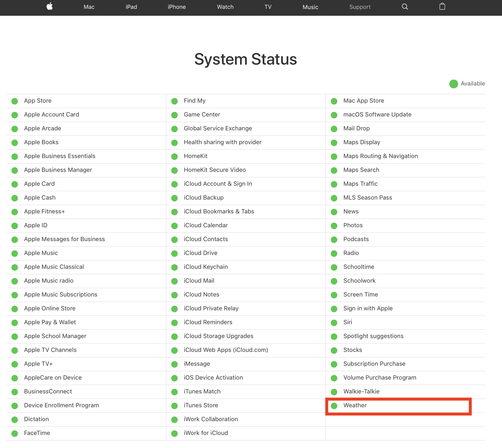Click iCloud Web Apps (iCloud.com) text
Image resolution: width=502 pixels, height=448 pixels.
click(x=226, y=350)
